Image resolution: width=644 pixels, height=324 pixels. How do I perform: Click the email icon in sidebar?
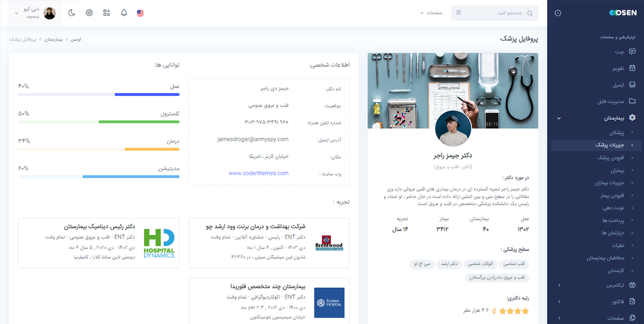(632, 85)
